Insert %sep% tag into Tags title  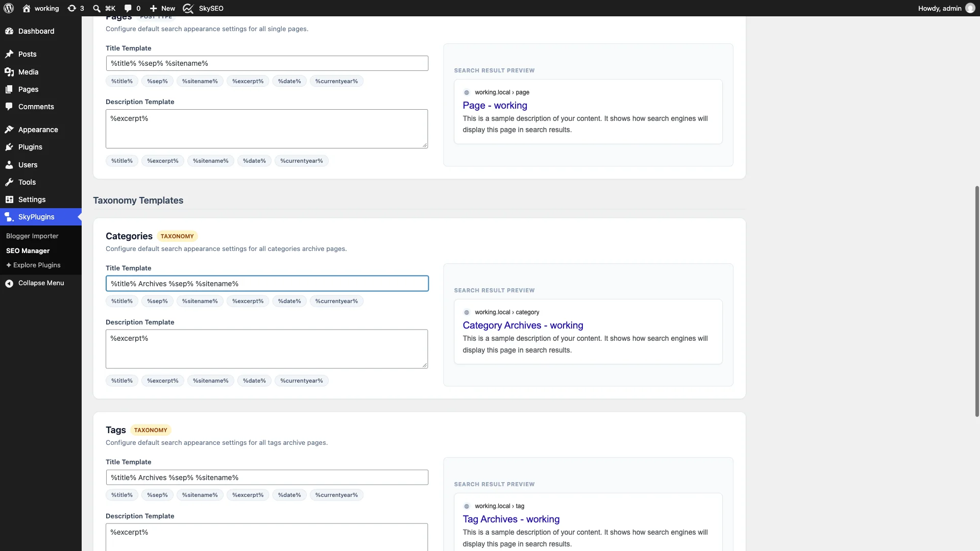(x=157, y=495)
